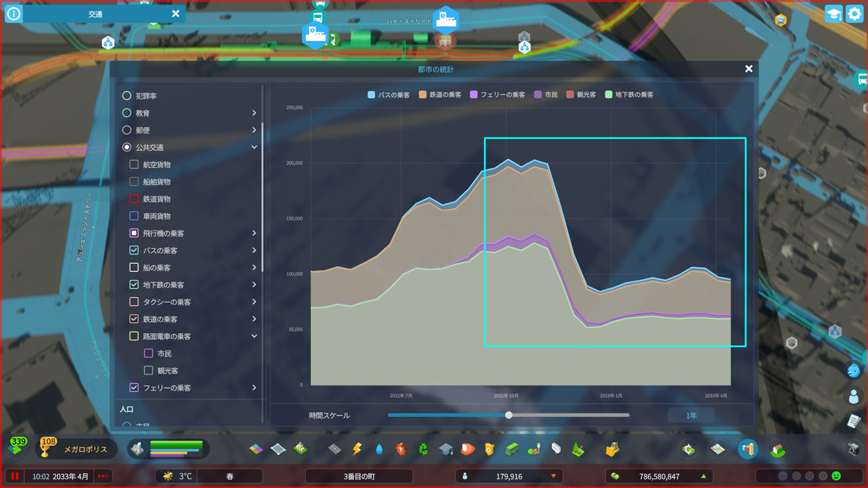Click the pause simulation button
The height and width of the screenshot is (488, 868).
tap(14, 476)
